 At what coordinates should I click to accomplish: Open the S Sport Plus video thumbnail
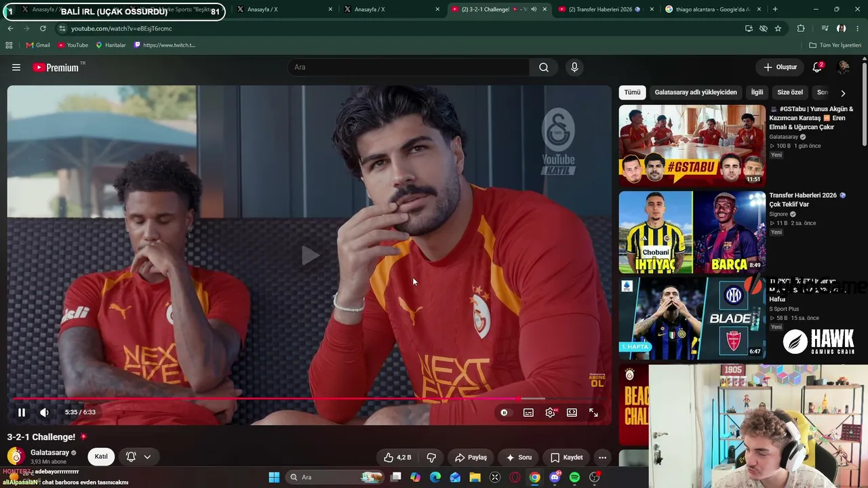point(692,319)
